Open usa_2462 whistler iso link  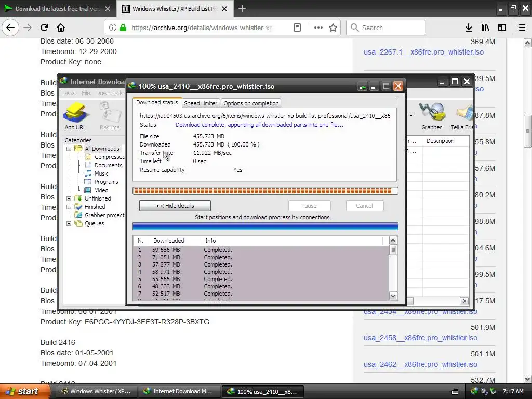point(420,364)
